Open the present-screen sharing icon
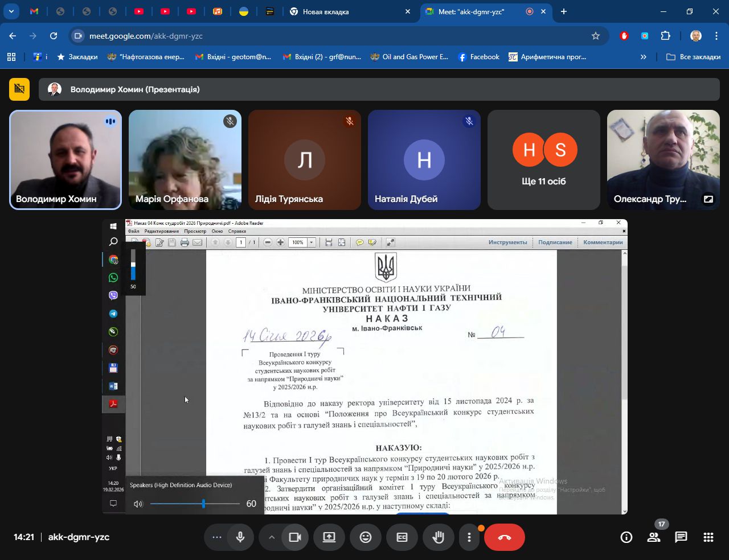Screen dimensions: 729x560 coord(329,537)
